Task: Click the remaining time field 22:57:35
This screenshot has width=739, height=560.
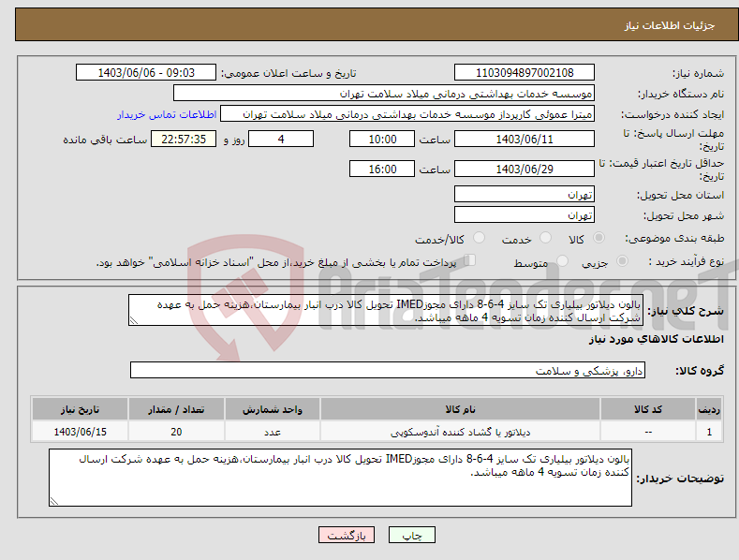Action: (x=184, y=139)
